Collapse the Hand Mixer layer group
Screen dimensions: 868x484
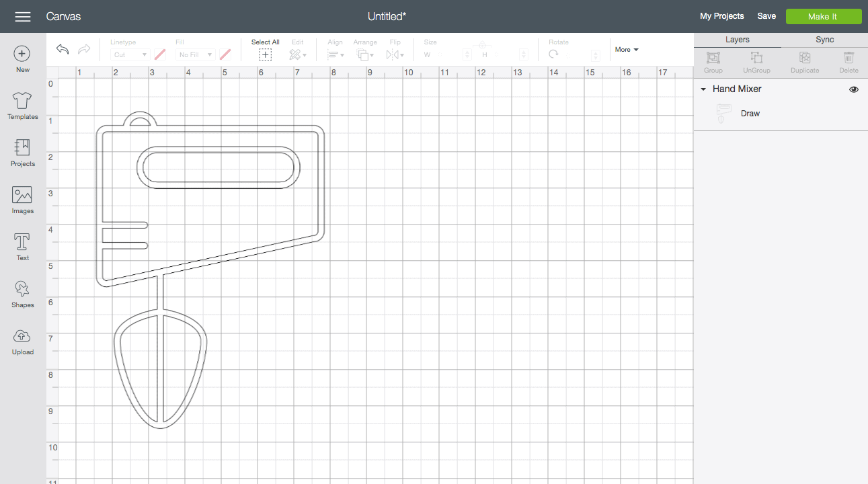tap(703, 89)
